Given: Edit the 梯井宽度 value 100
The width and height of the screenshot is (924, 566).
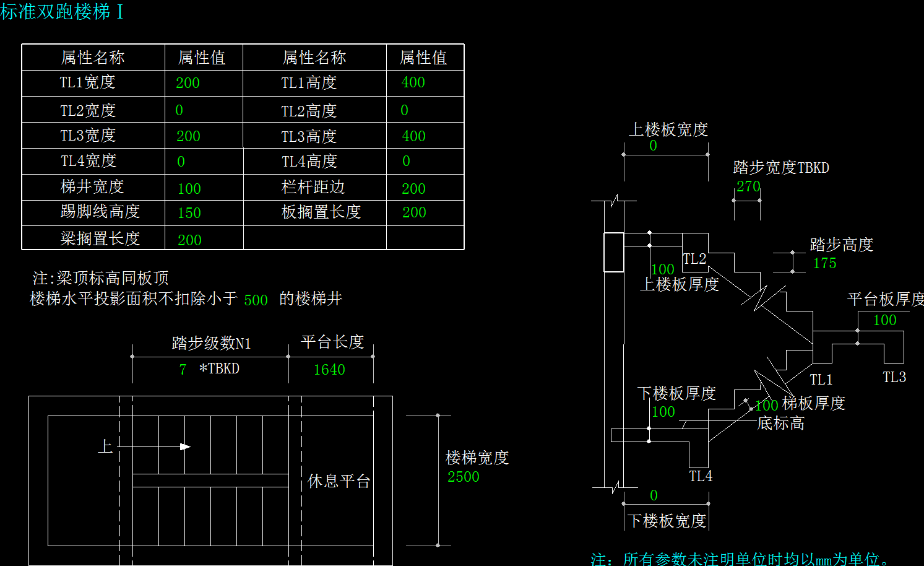Looking at the screenshot, I should coord(189,189).
